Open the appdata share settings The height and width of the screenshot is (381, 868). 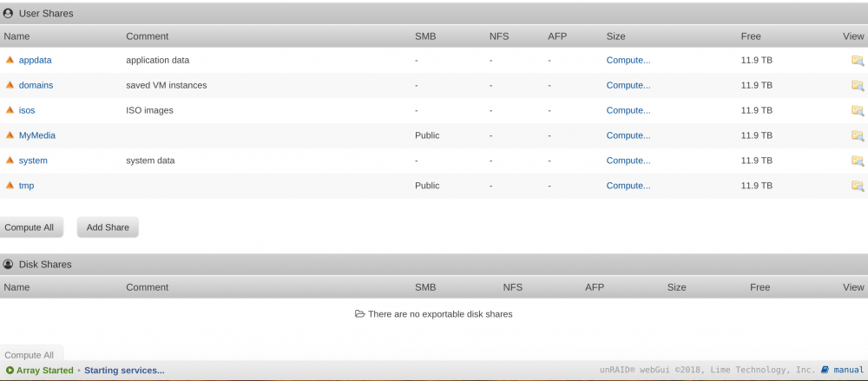pos(35,60)
